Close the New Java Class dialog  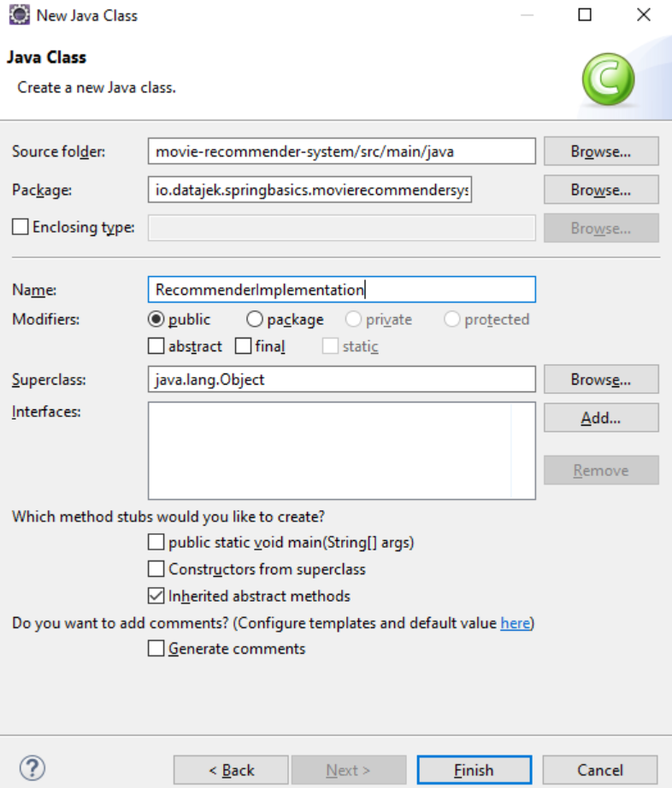(643, 15)
